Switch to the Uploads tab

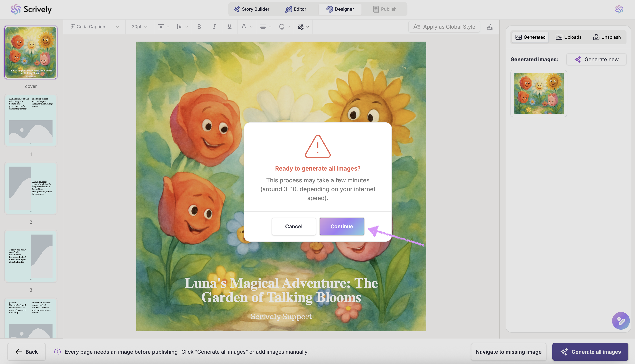[568, 37]
